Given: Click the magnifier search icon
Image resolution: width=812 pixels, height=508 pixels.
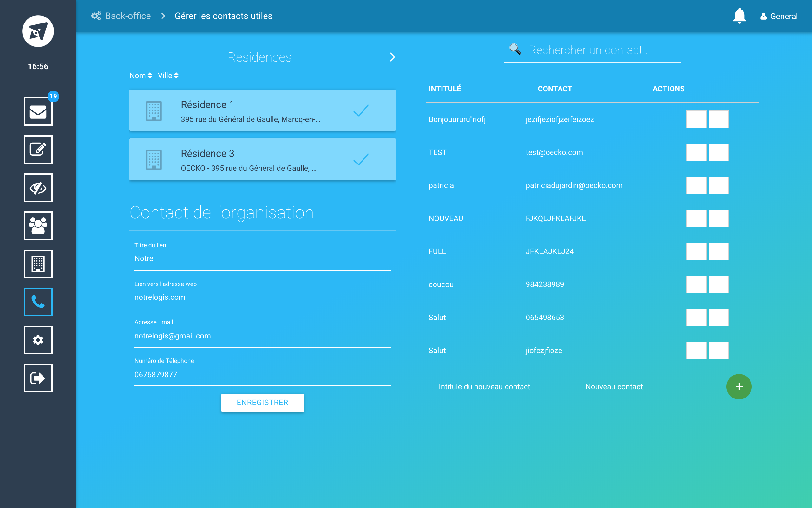Looking at the screenshot, I should (515, 50).
